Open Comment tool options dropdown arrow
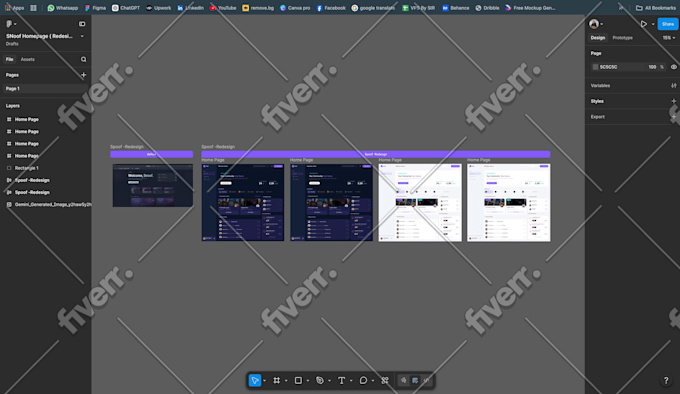This screenshot has height=394, width=680. (373, 381)
